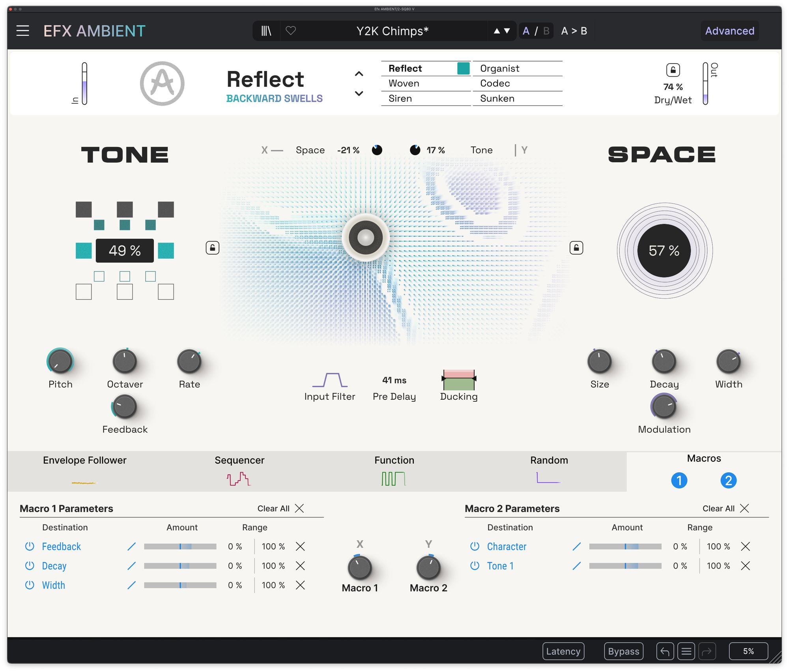Open the edit history list icon
Image resolution: width=789 pixels, height=672 pixels.
(686, 651)
